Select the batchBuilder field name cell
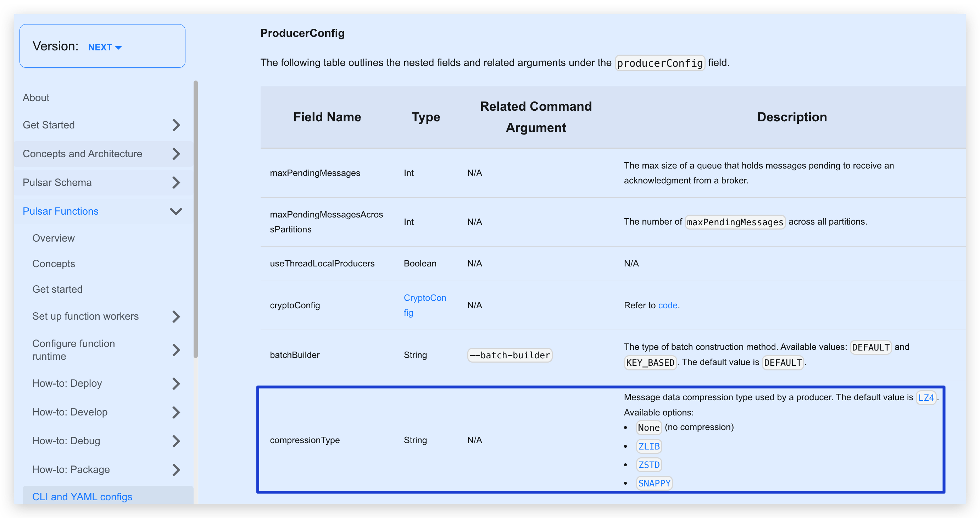The height and width of the screenshot is (518, 980). (x=295, y=355)
